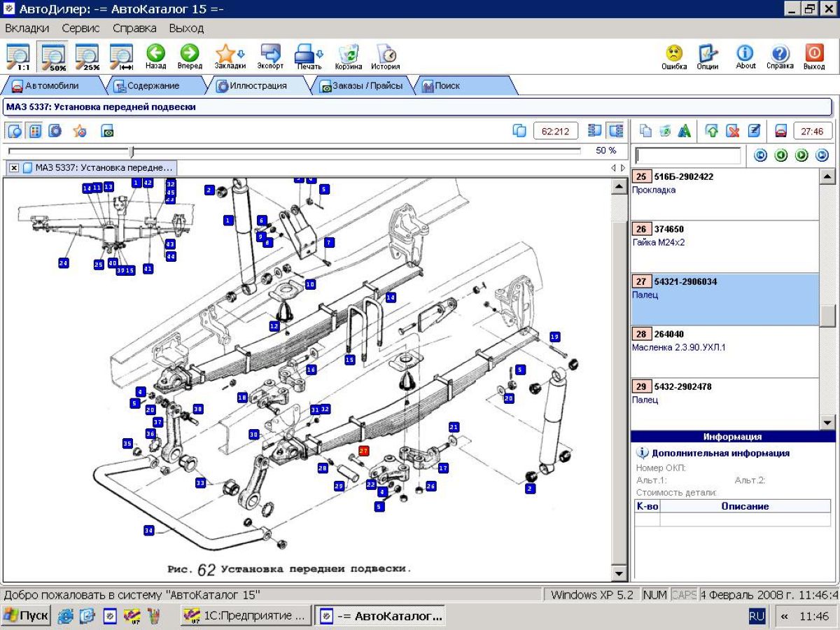Viewport: 840px width, 630px height.
Task: Click the Экспорт export icon
Action: [x=270, y=57]
